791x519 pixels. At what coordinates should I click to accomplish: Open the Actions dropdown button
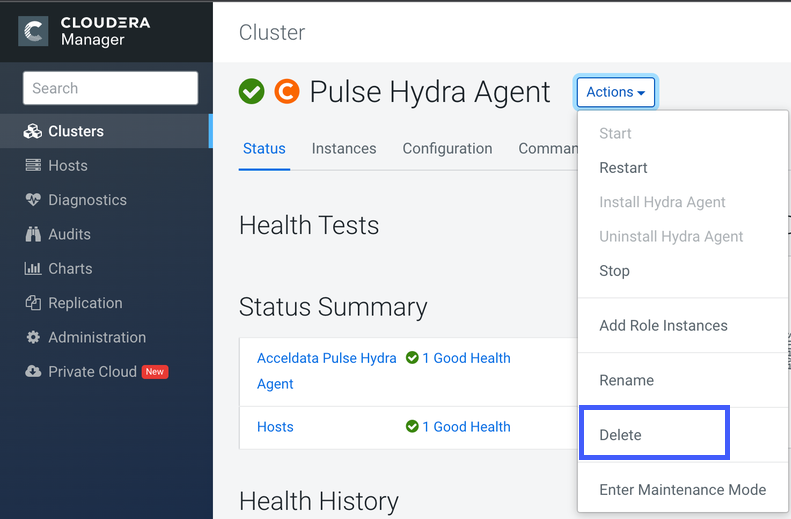[x=615, y=92]
